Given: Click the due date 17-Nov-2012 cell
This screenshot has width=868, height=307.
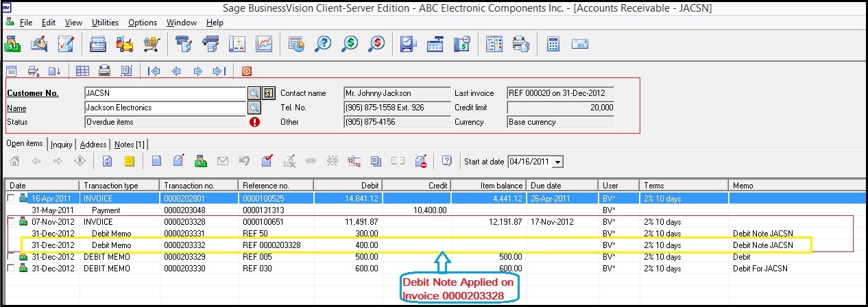Looking at the screenshot, I should tap(562, 222).
